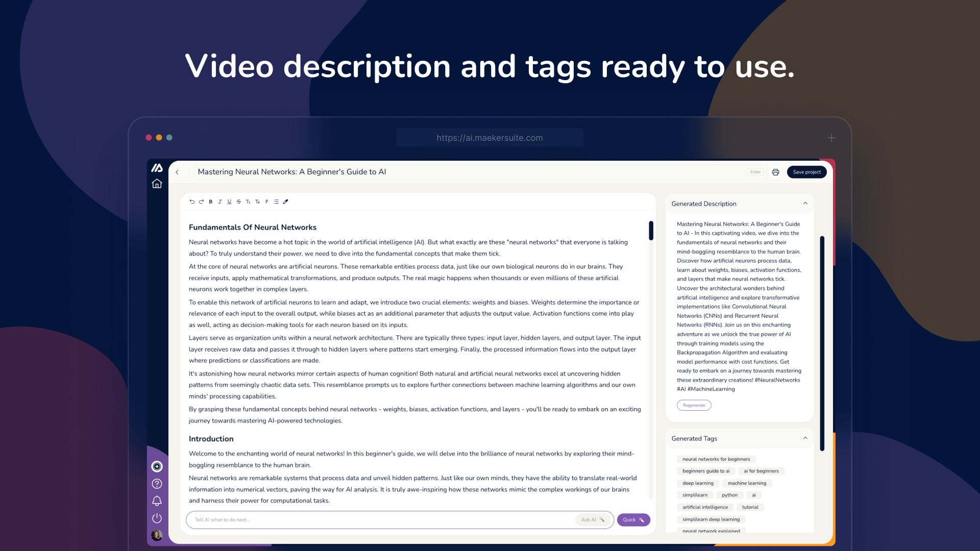Screen dimensions: 980x551
Task: Apply Heading 1 style (T1)
Action: tap(248, 202)
